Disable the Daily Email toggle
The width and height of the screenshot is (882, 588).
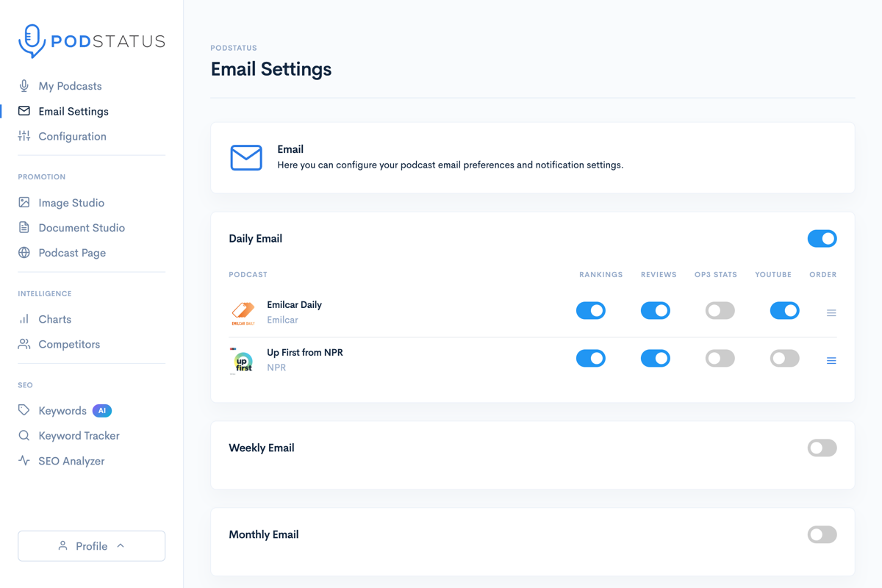coord(822,238)
